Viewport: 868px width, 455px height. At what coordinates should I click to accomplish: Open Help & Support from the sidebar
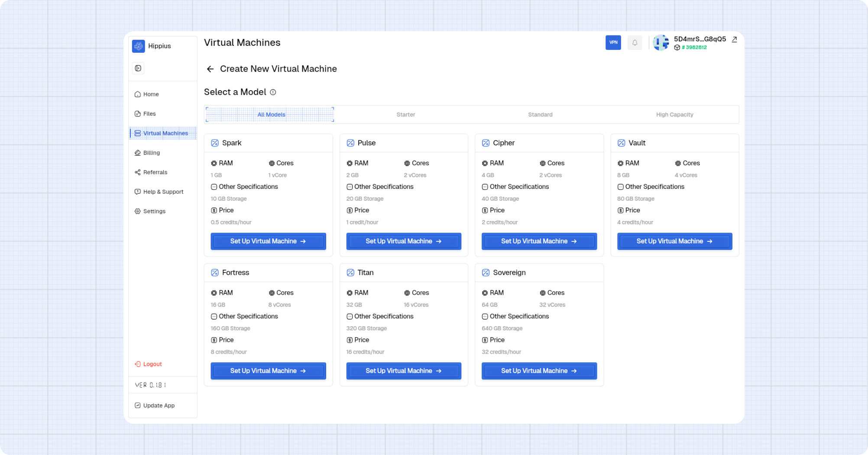(163, 192)
